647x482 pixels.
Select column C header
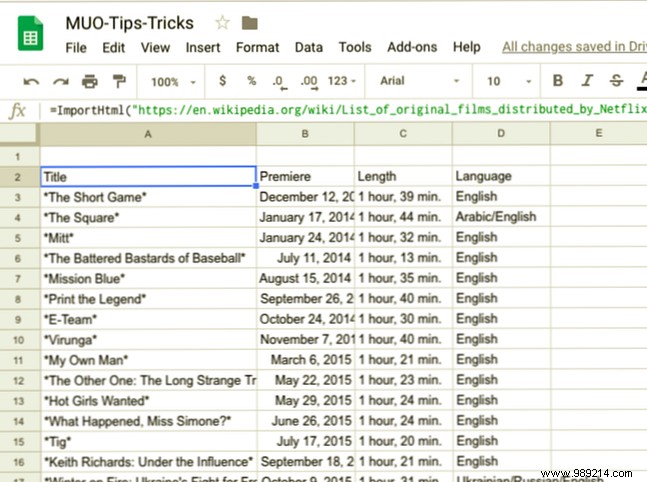(x=403, y=134)
